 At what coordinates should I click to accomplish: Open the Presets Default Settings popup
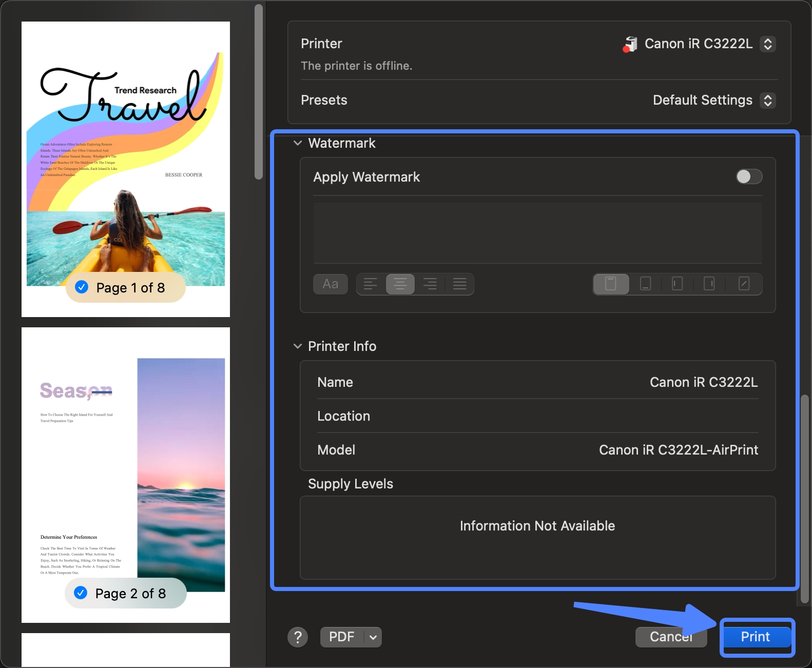(767, 100)
